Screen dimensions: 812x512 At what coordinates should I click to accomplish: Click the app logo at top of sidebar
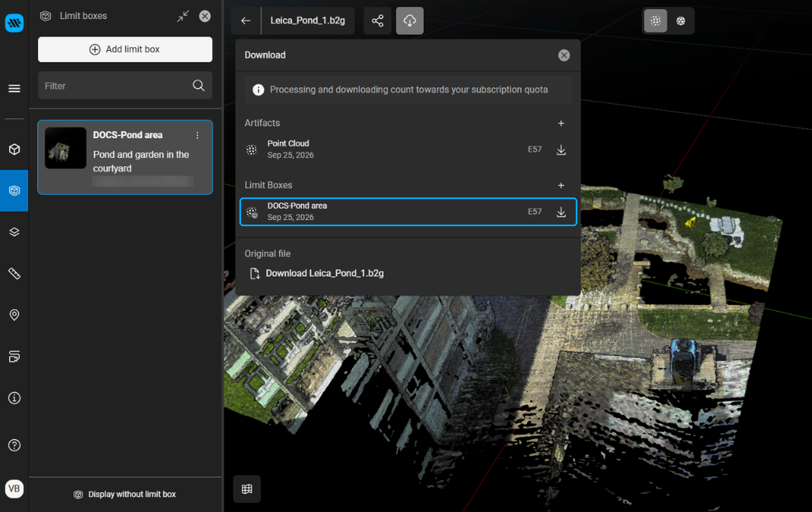[x=14, y=23]
